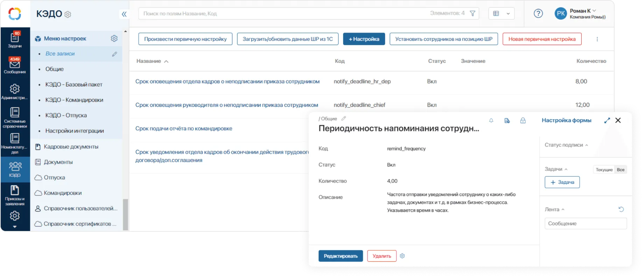
Task: Select КЭДО - Командировки menu item
Action: (x=74, y=100)
